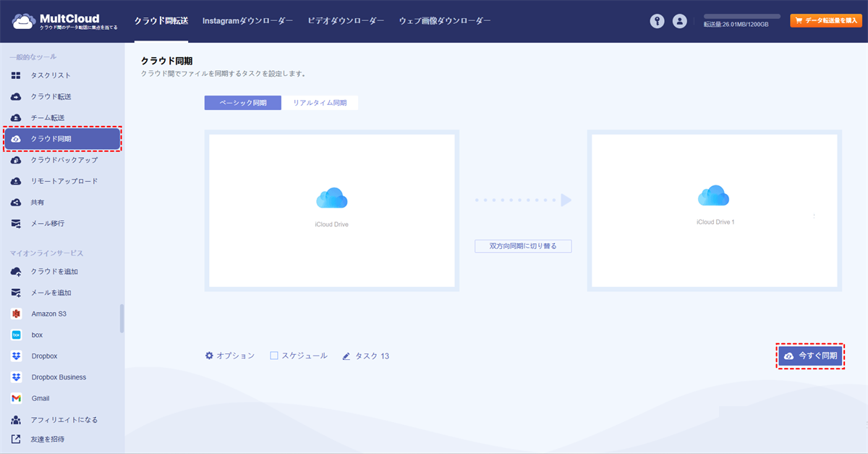Open the ビデオダウンローダー tab
Viewport: 868px width, 454px height.
(346, 21)
